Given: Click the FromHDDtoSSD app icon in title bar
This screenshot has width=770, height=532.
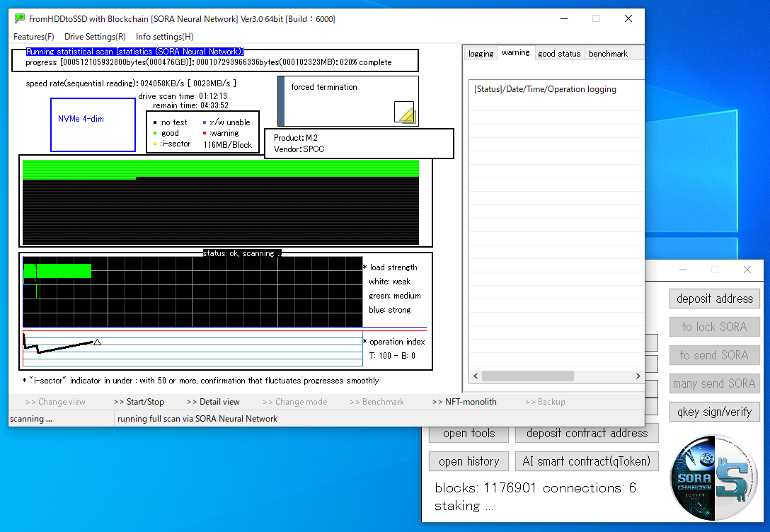Looking at the screenshot, I should [x=20, y=18].
